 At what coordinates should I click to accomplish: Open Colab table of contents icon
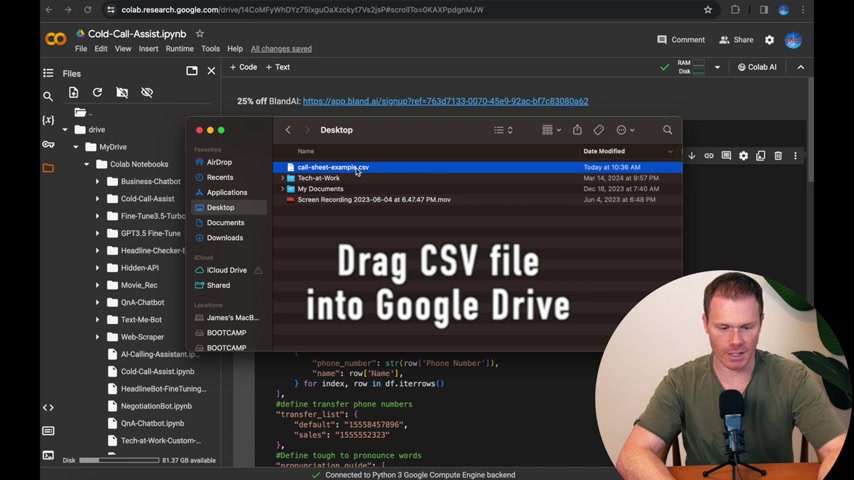[48, 73]
